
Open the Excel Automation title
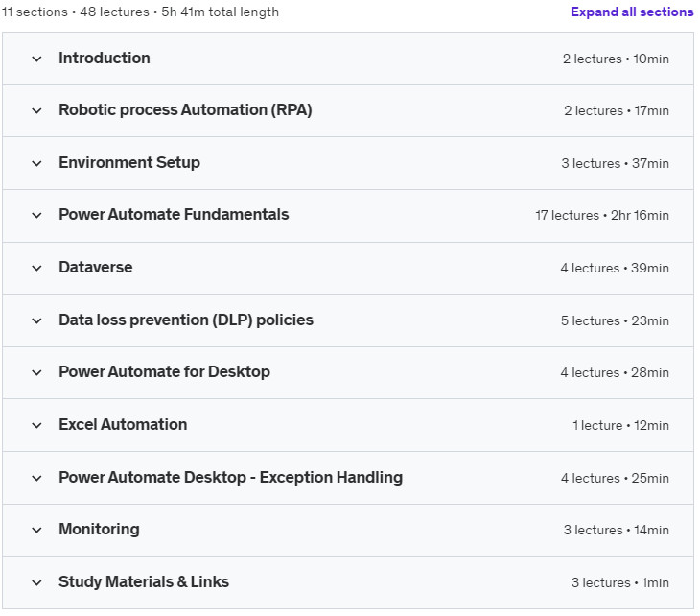123,424
